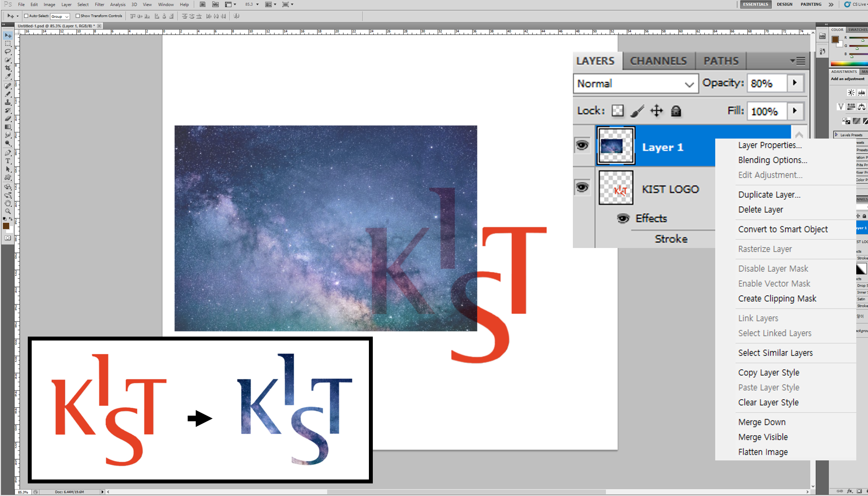Image resolution: width=868 pixels, height=496 pixels.
Task: Check the Auto-Select checkbox
Action: pyautogui.click(x=26, y=16)
